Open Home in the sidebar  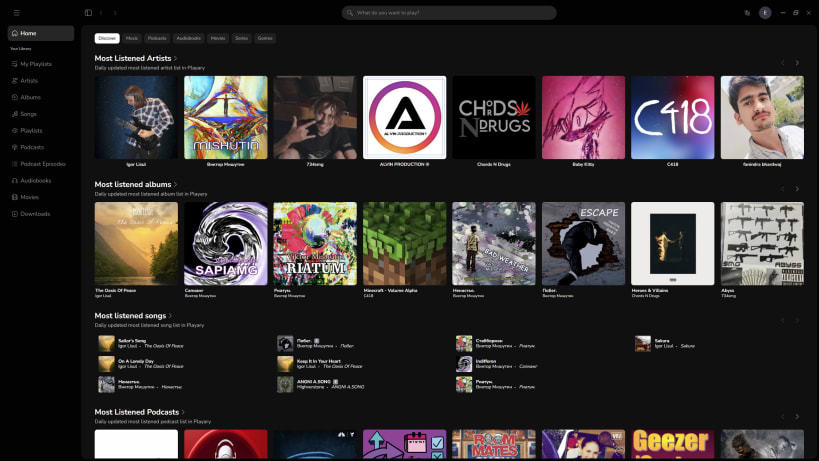pyautogui.click(x=41, y=33)
